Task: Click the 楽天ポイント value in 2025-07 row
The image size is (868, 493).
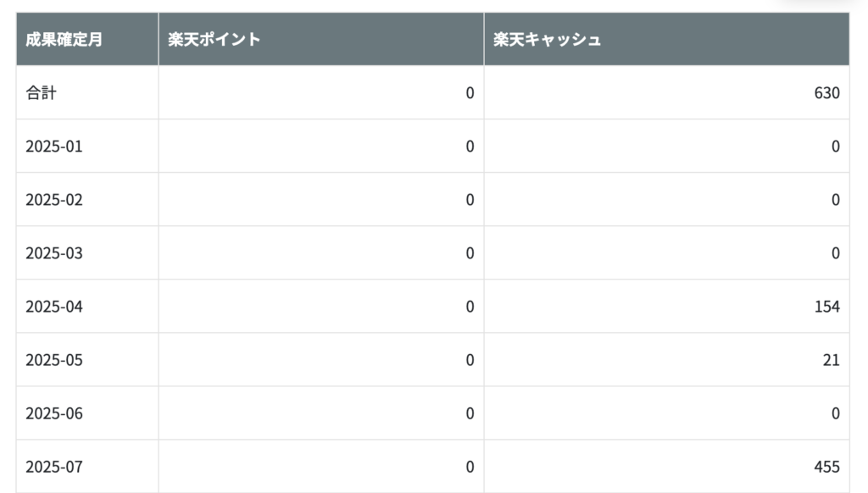Action: point(470,467)
